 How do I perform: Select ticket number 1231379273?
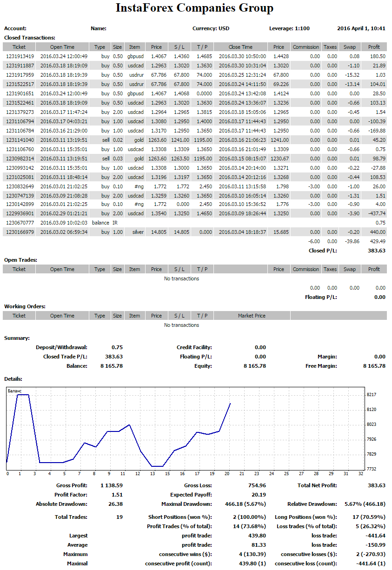(20, 112)
